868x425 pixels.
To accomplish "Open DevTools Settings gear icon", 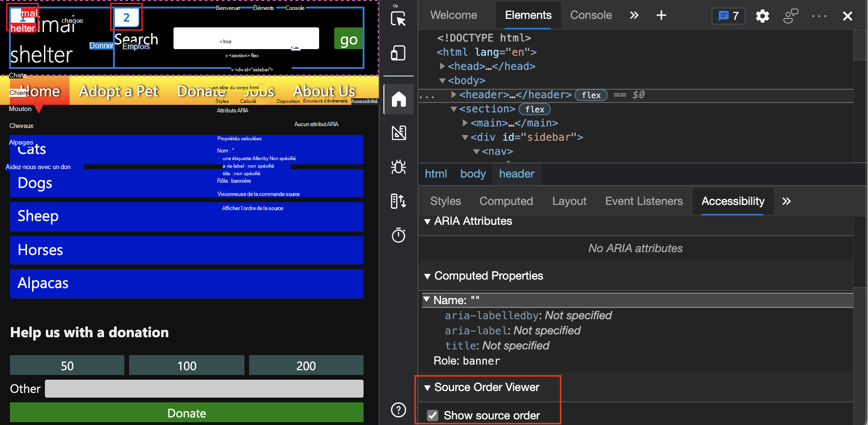I will click(x=762, y=16).
